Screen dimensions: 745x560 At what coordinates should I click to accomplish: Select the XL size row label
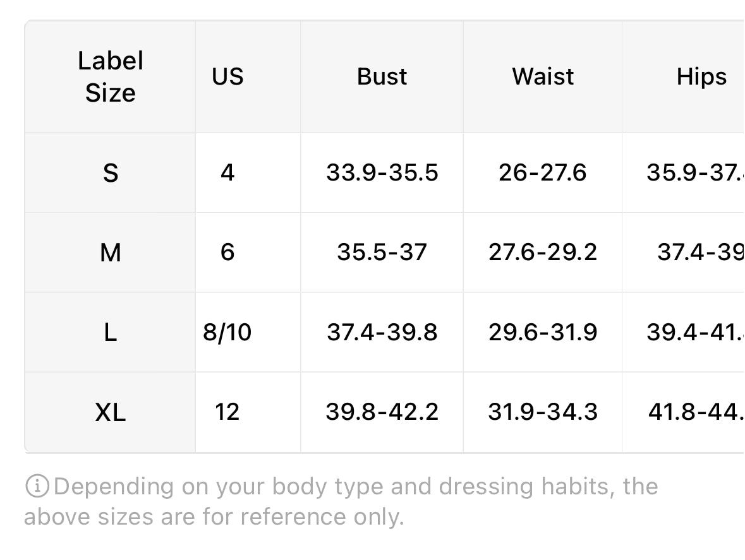click(110, 412)
